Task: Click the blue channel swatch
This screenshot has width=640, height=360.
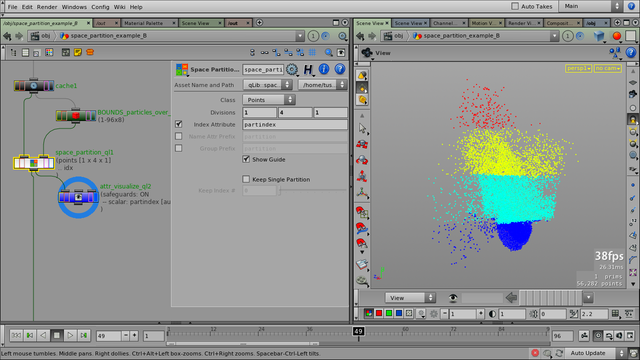Action: tap(399, 313)
